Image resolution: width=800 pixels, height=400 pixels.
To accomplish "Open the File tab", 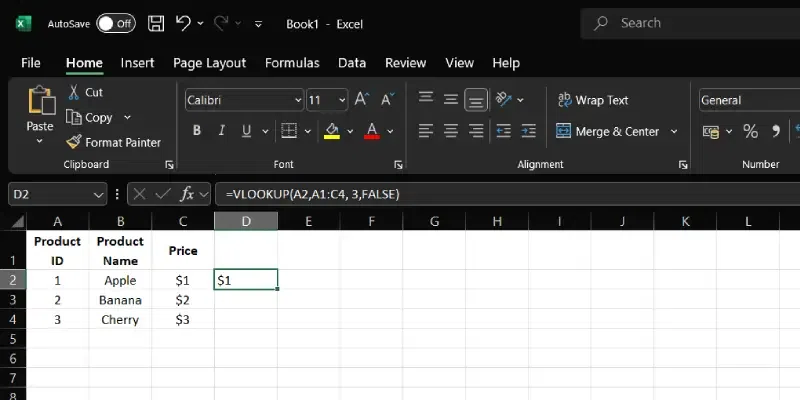I will (31, 63).
